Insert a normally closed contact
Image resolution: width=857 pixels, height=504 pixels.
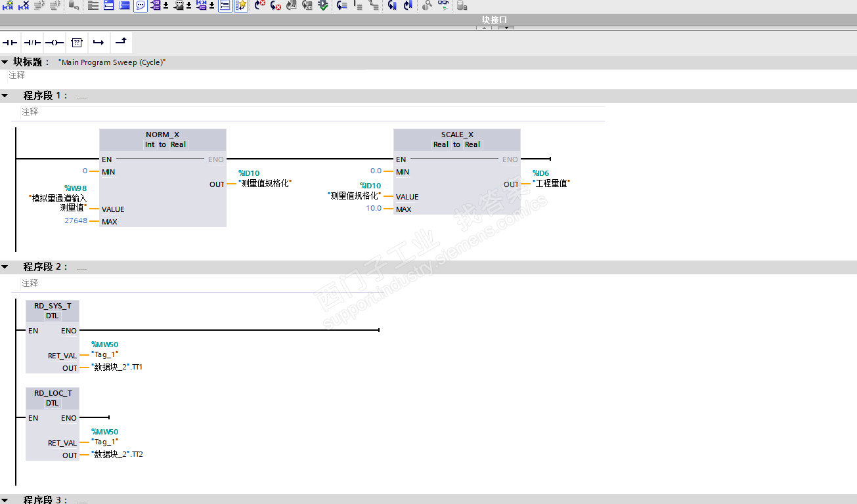(33, 43)
